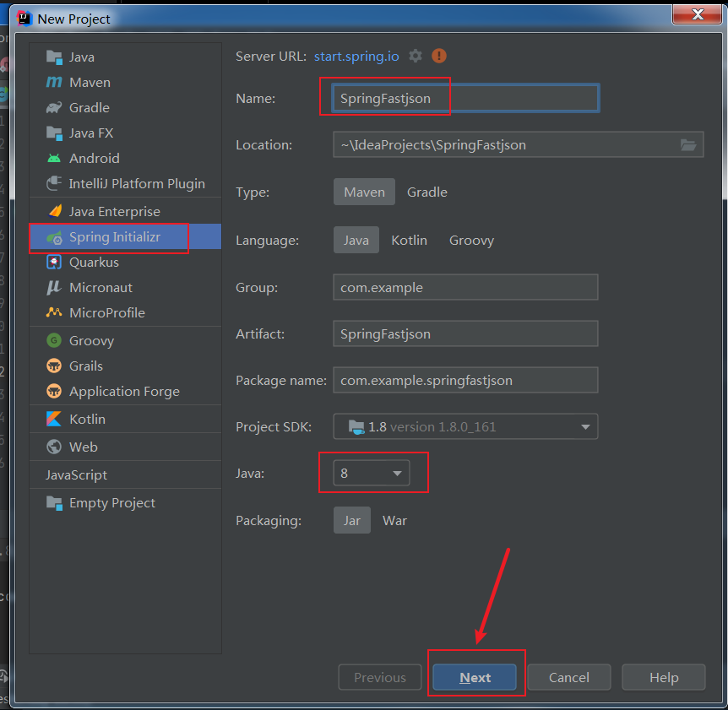The height and width of the screenshot is (710, 728).
Task: Click the IntelliJ logo in title bar
Action: point(24,19)
